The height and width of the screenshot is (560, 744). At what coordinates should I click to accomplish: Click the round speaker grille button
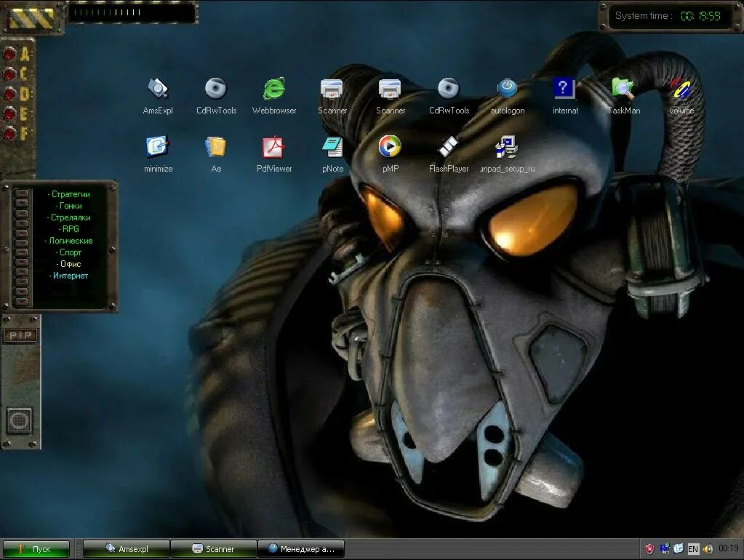(20, 420)
